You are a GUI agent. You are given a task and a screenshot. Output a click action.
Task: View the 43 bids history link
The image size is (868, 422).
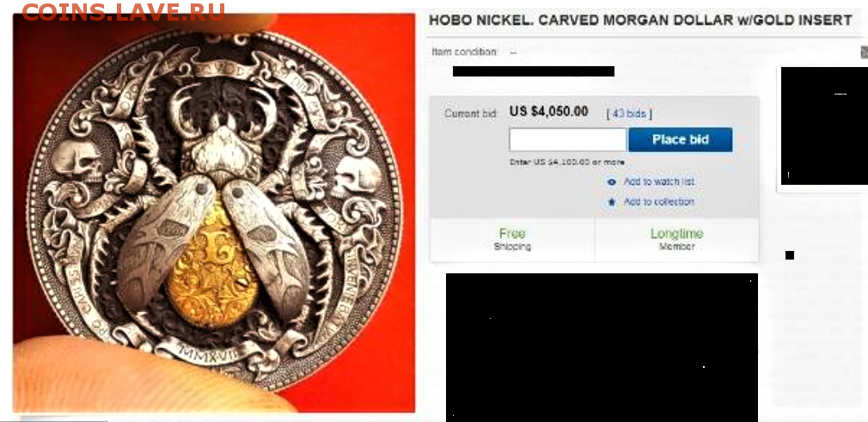click(x=629, y=113)
